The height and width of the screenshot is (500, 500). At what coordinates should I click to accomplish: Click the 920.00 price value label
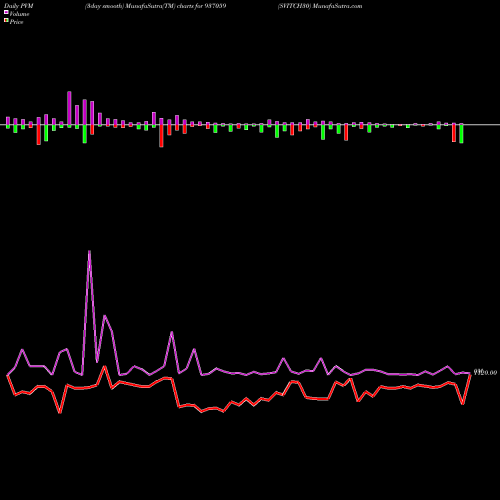pos(486,372)
